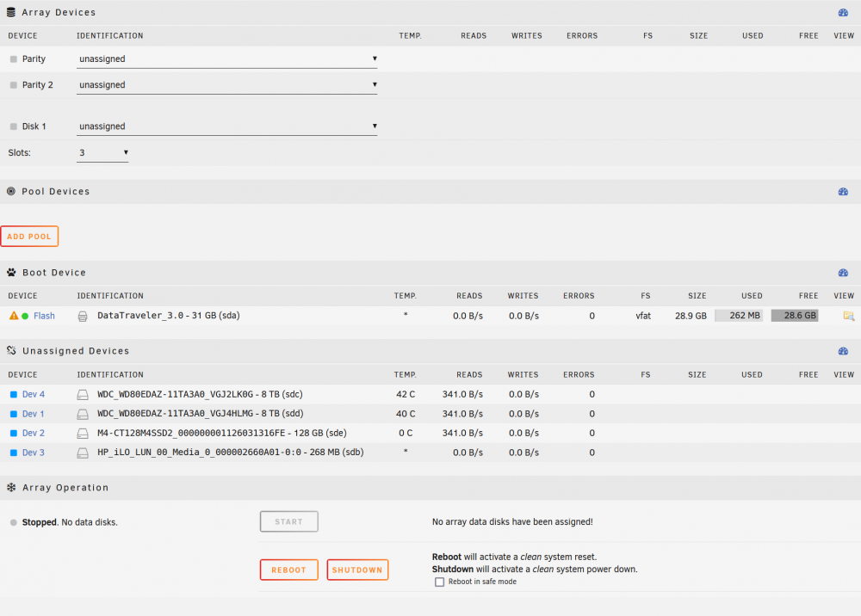Click Array Devices dashboard gauge icon
The height and width of the screenshot is (616, 861).
click(x=843, y=13)
